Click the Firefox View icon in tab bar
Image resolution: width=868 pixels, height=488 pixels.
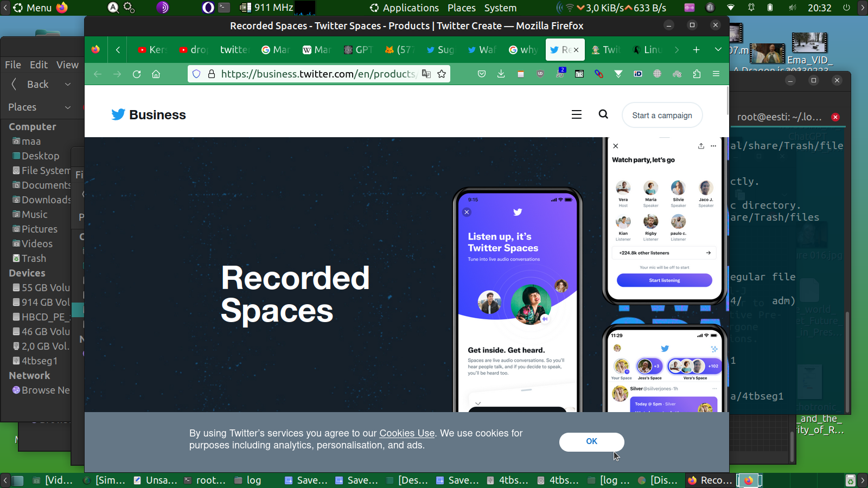96,50
